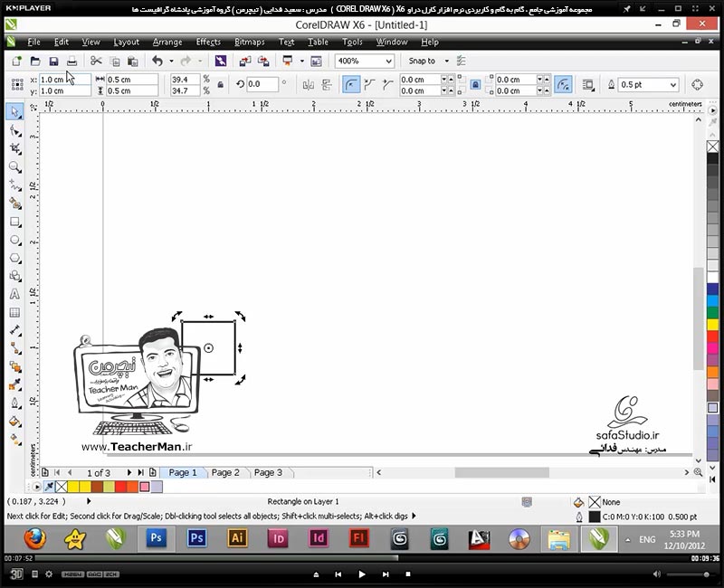
Task: Click the horizontal scrollbar thumb
Action: (x=502, y=472)
